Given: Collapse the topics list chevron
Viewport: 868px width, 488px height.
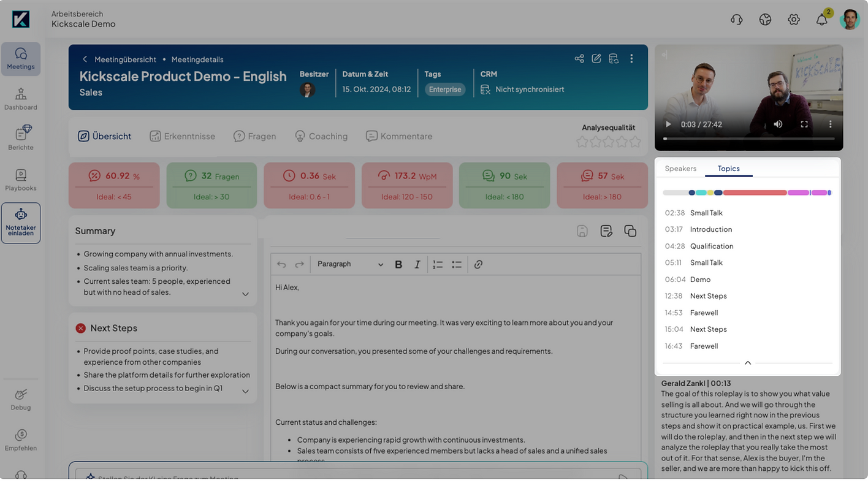Looking at the screenshot, I should pyautogui.click(x=748, y=363).
